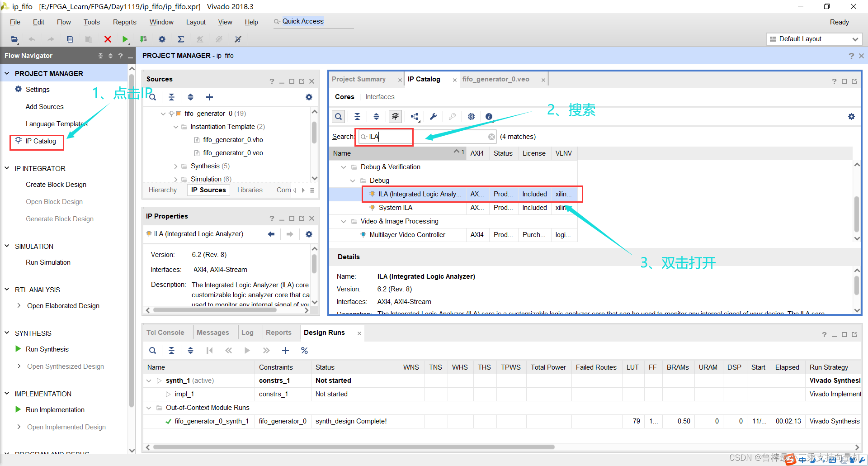Collapse the PROJECT MANAGER section

click(7, 73)
